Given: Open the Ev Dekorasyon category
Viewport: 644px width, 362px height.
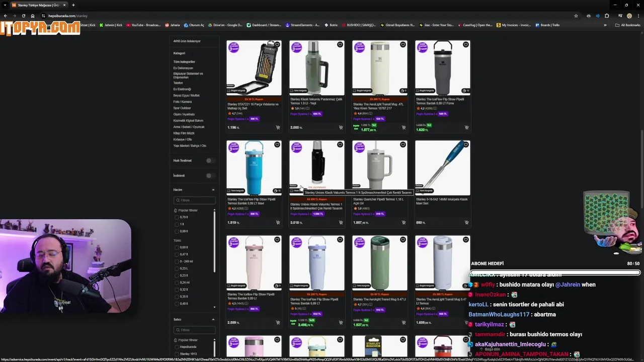Looking at the screenshot, I should pos(183,68).
